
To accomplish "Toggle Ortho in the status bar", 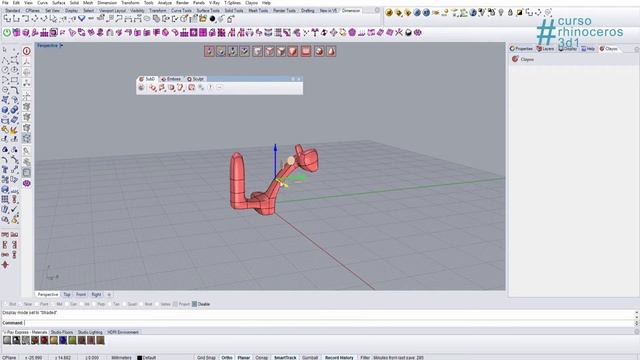I will click(x=227, y=358).
